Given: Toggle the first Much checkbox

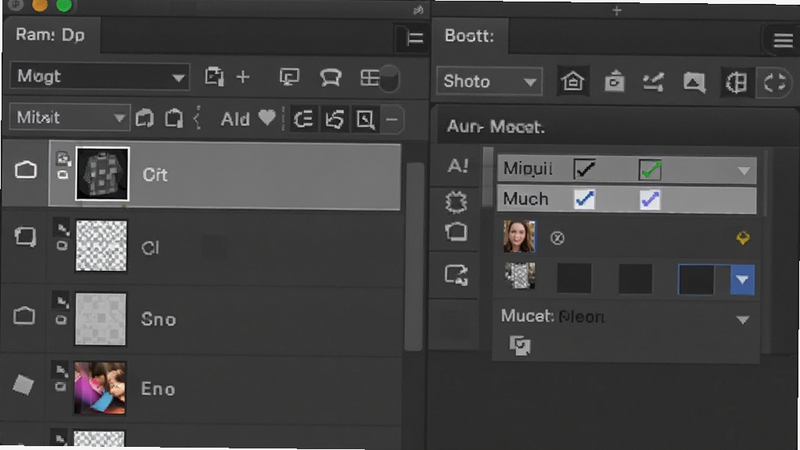Looking at the screenshot, I should click(x=584, y=199).
